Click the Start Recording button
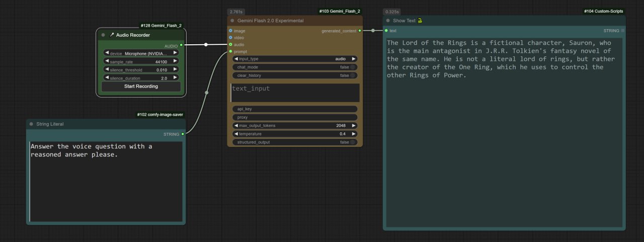644x242 pixels. point(141,87)
